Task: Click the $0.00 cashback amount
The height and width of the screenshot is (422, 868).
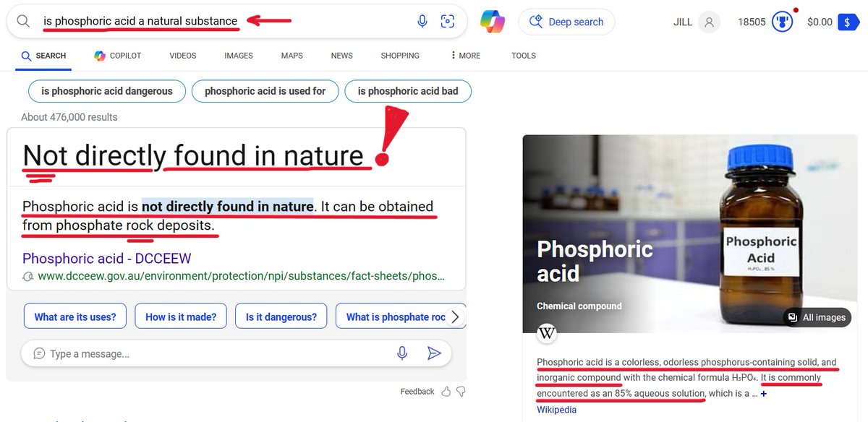Action: [x=820, y=22]
